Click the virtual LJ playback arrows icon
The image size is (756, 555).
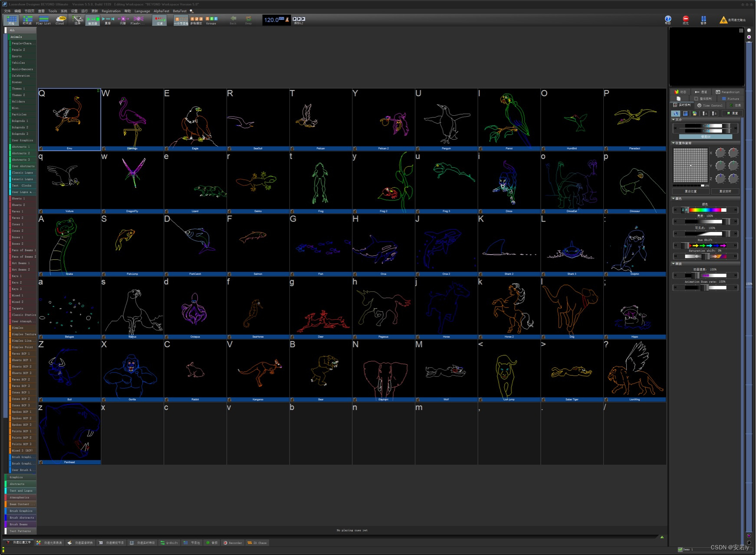pos(299,20)
